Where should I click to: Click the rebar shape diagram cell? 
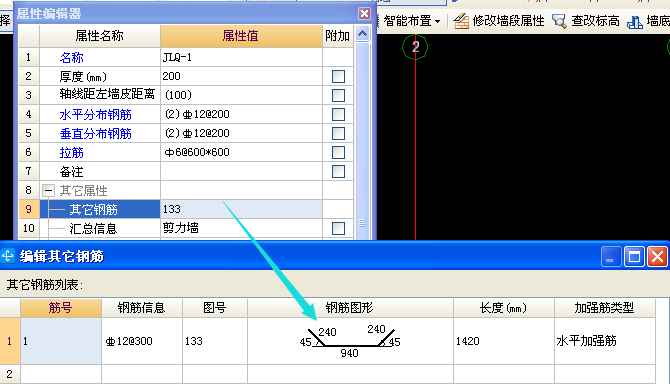click(x=350, y=341)
